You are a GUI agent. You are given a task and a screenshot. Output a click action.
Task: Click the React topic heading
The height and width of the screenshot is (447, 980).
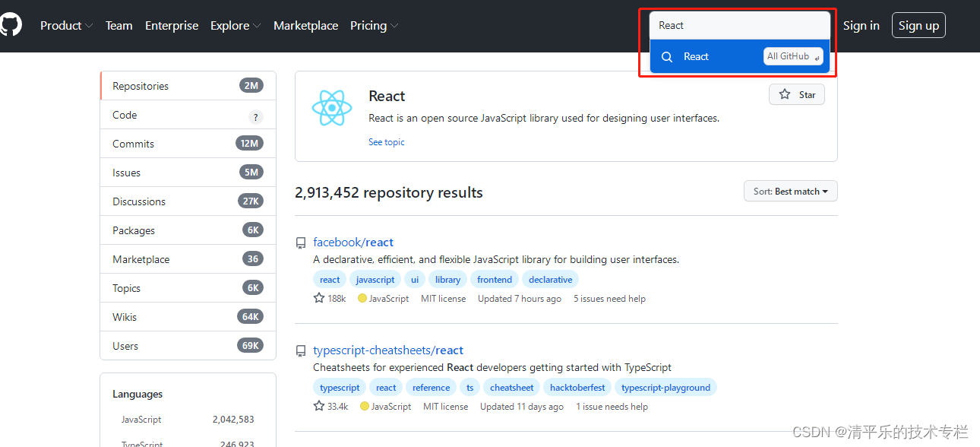click(x=387, y=96)
